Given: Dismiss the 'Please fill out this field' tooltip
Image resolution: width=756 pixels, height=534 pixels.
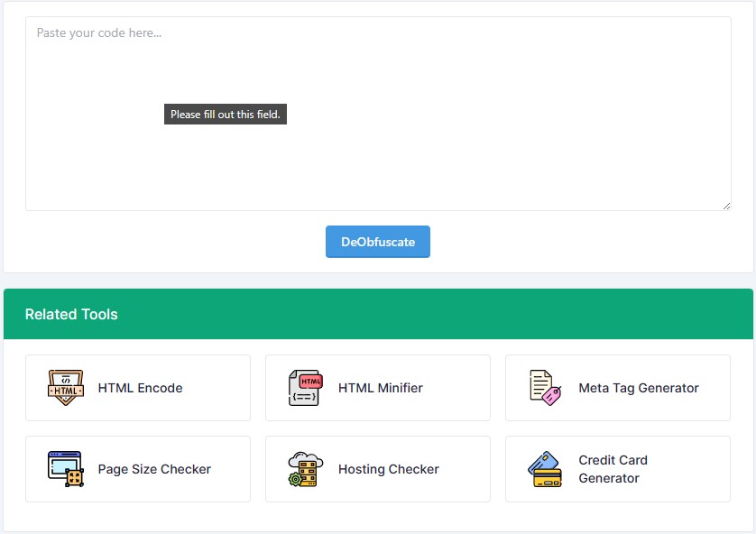Looking at the screenshot, I should (x=225, y=114).
